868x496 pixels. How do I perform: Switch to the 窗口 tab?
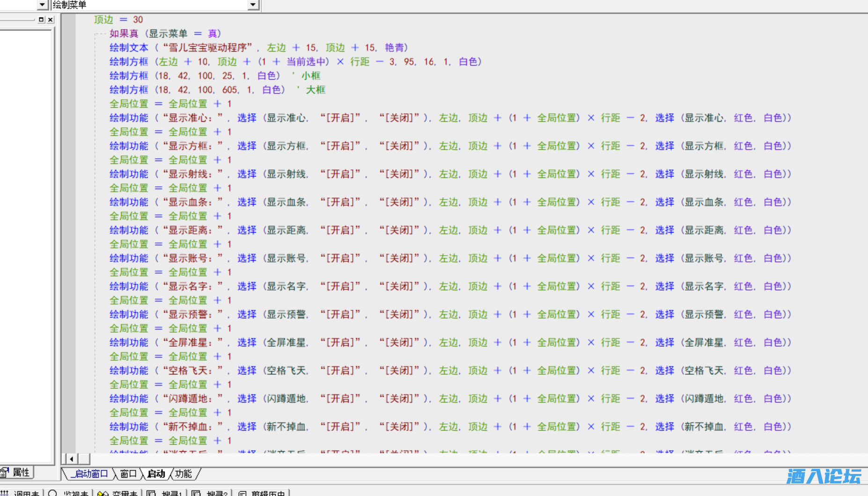pos(128,474)
